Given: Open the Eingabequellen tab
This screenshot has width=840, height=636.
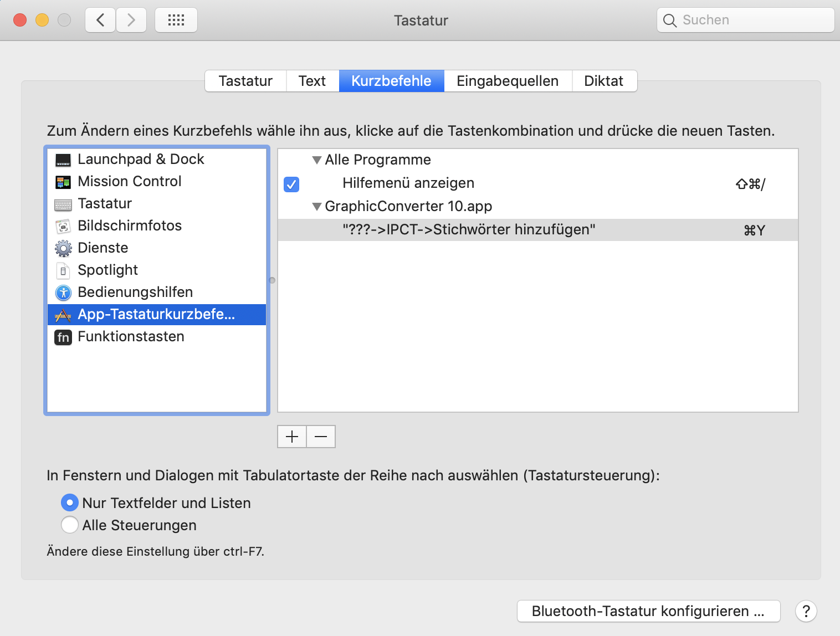Looking at the screenshot, I should coord(508,81).
